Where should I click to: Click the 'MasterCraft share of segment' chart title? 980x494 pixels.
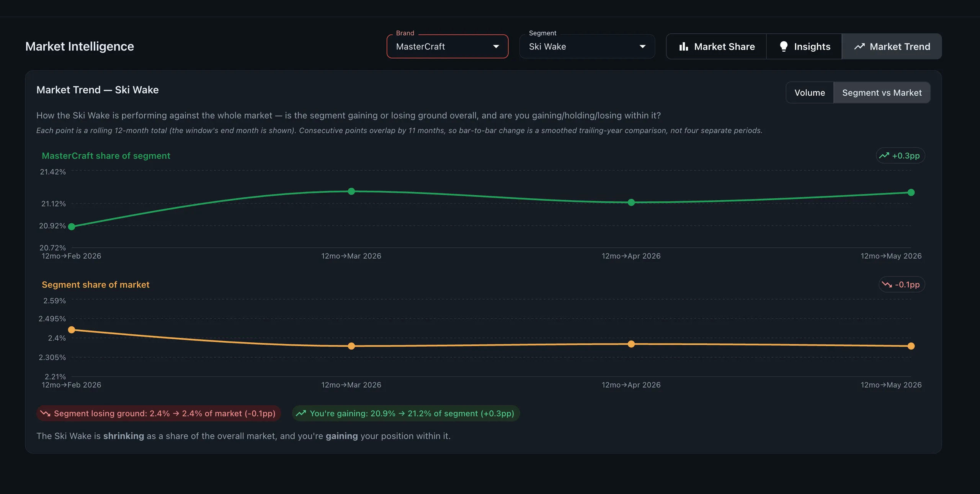(106, 155)
